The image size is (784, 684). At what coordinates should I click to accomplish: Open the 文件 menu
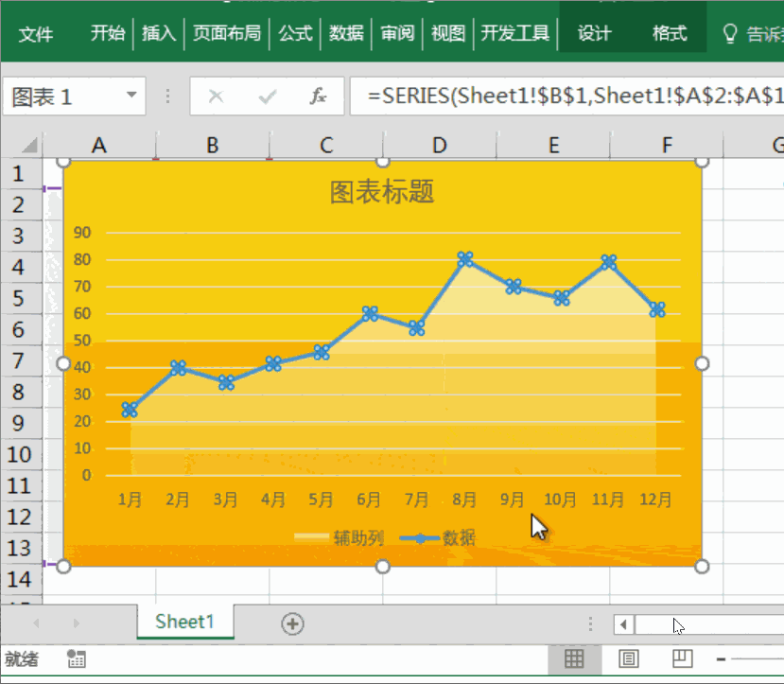pos(36,34)
